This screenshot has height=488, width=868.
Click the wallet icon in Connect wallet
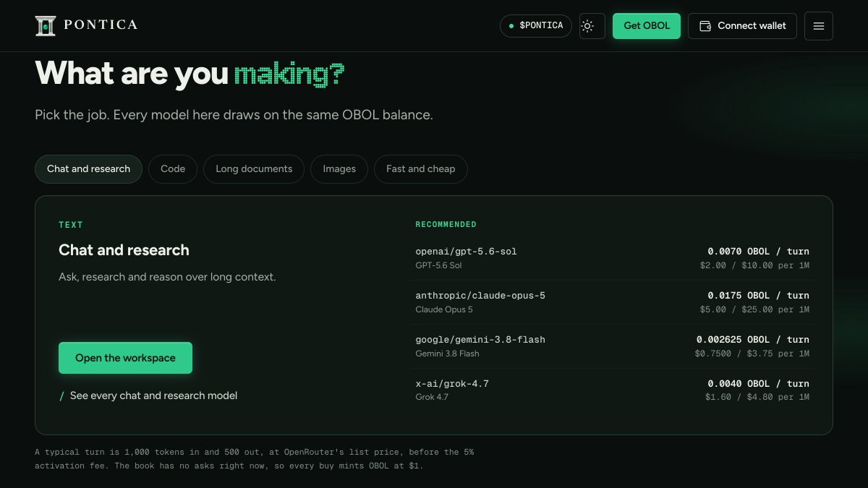[x=705, y=26]
